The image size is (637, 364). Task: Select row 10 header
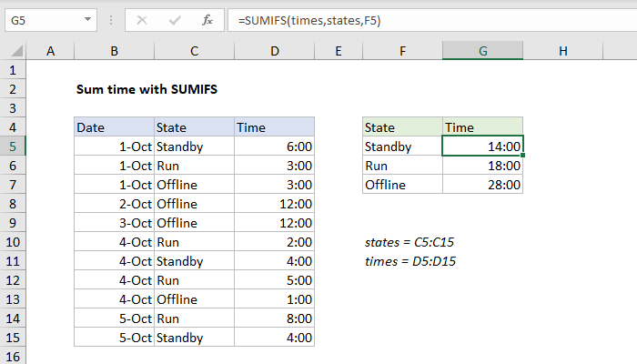(x=14, y=242)
